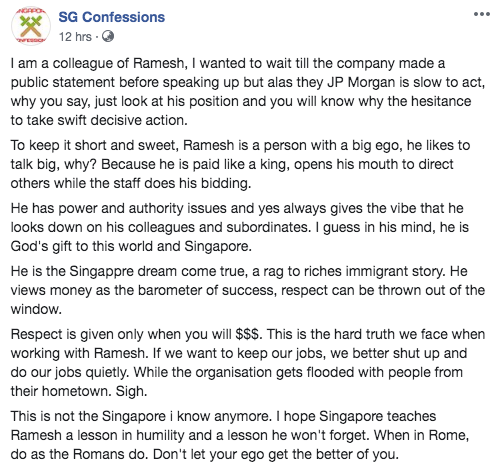Click the Public globe privacy icon
The height and width of the screenshot is (471, 497).
point(108,36)
